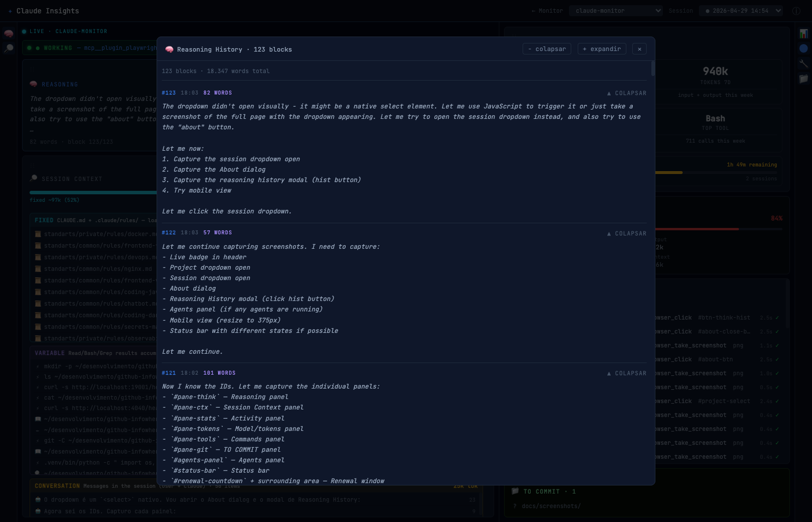Viewport: 812px width, 522px height.
Task: Click the brain icon beside REASONING panel heading
Action: (34, 84)
